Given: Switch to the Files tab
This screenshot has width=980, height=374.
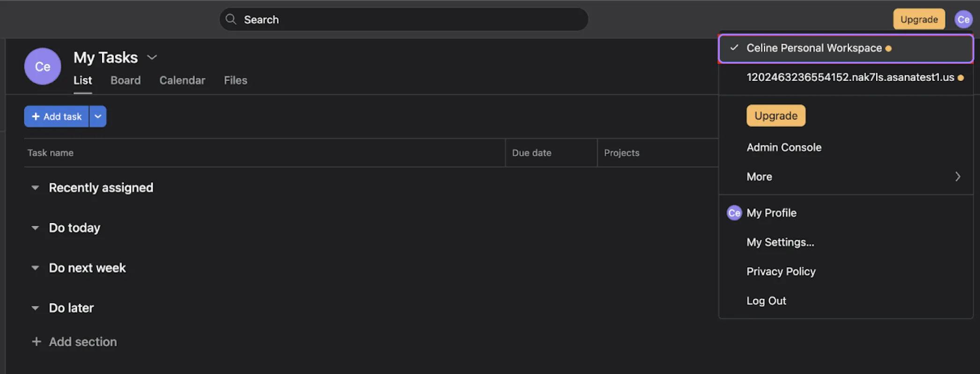Looking at the screenshot, I should tap(235, 80).
